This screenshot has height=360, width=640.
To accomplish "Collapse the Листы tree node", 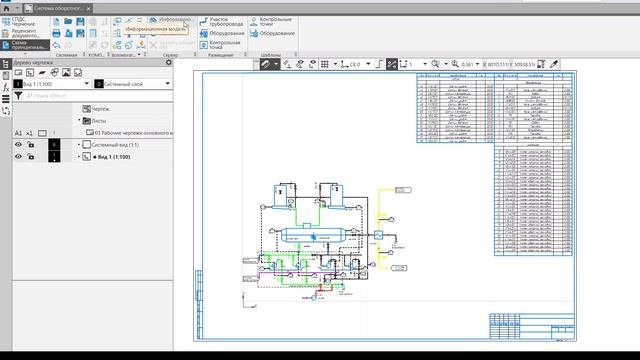I will tap(79, 120).
